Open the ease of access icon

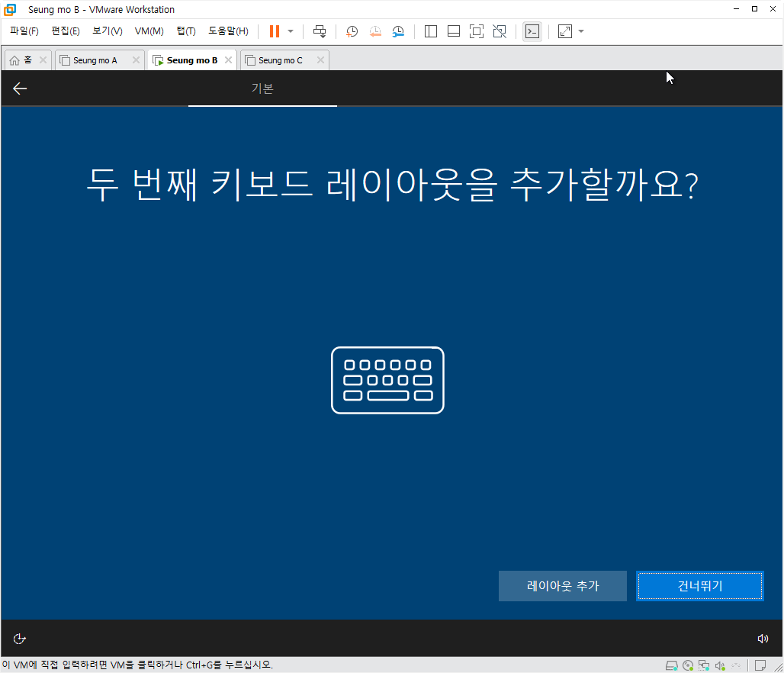tap(20, 639)
